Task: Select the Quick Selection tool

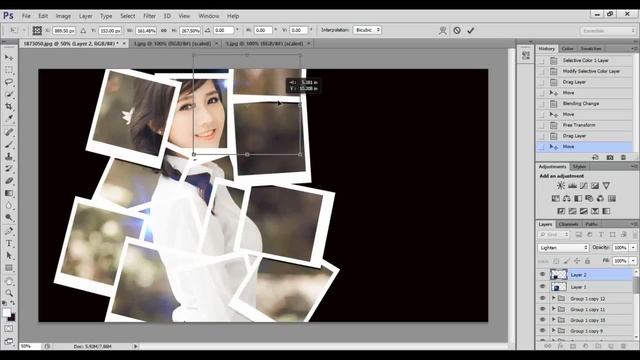Action: 9,94
